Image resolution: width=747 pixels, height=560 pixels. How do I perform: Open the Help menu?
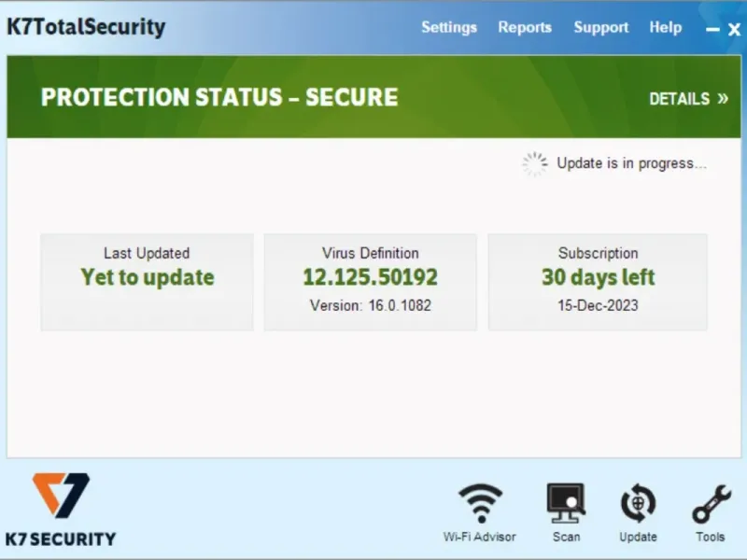coord(665,27)
